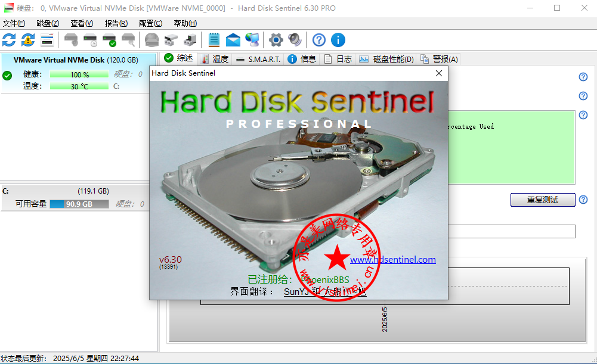Click the empty text field below 重复测试
Screen dimensions: 597x364
click(x=511, y=231)
